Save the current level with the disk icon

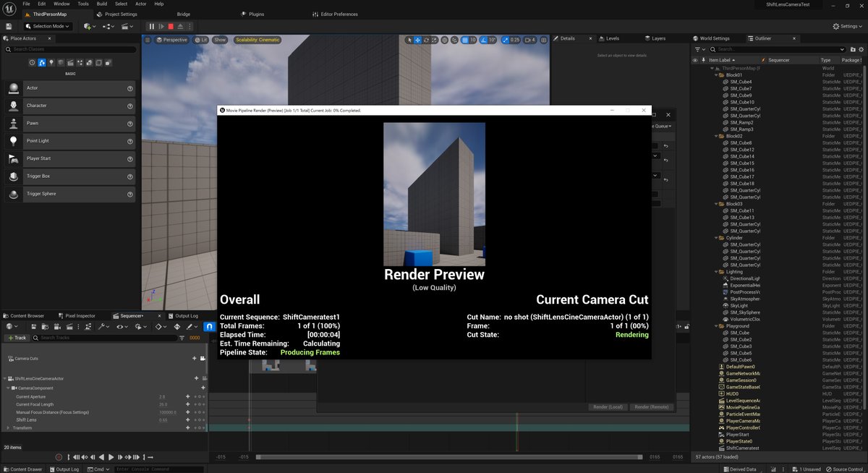click(10, 26)
